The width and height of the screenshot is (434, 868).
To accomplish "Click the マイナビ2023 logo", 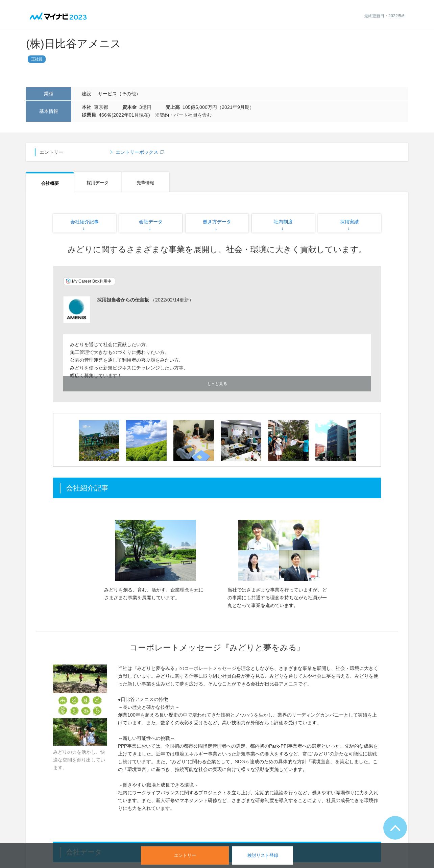I will (58, 16).
